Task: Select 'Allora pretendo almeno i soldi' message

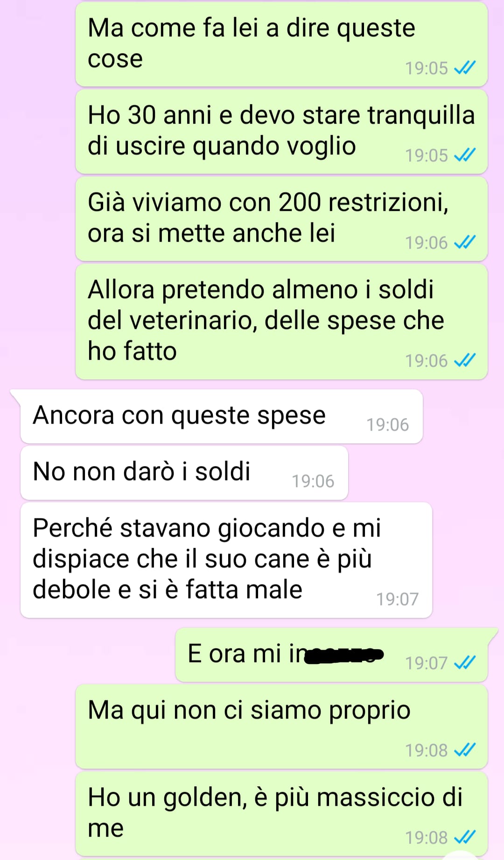Action: click(x=281, y=322)
